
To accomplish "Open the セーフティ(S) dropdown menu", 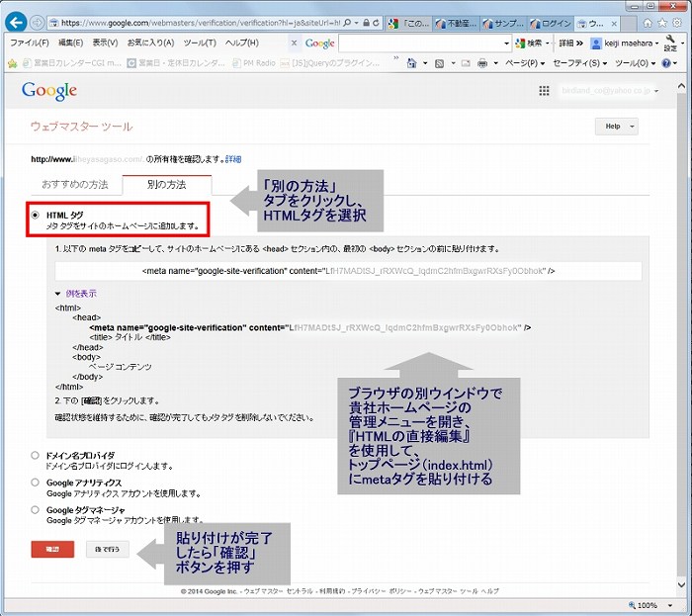I will pos(580,63).
